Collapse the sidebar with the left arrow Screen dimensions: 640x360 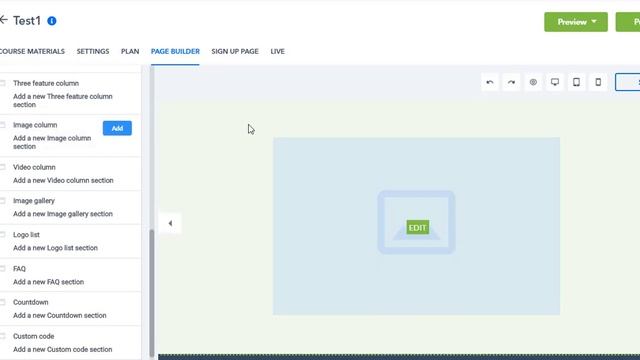point(170,223)
